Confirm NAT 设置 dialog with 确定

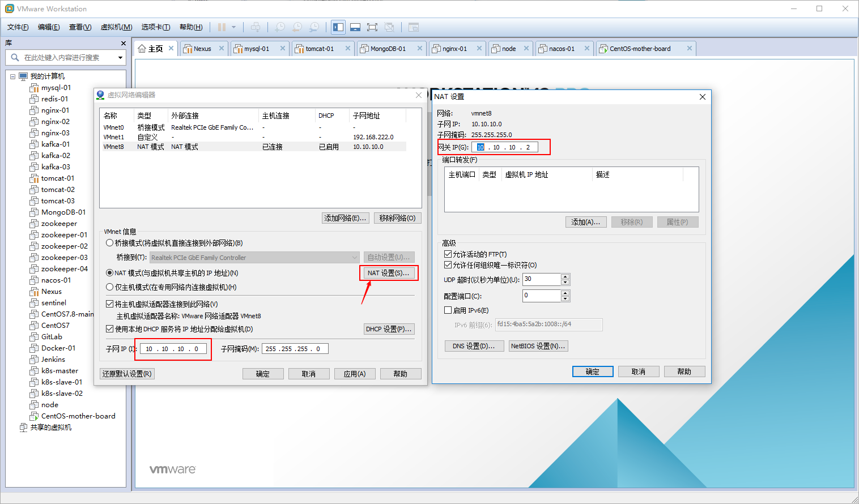[x=593, y=371]
